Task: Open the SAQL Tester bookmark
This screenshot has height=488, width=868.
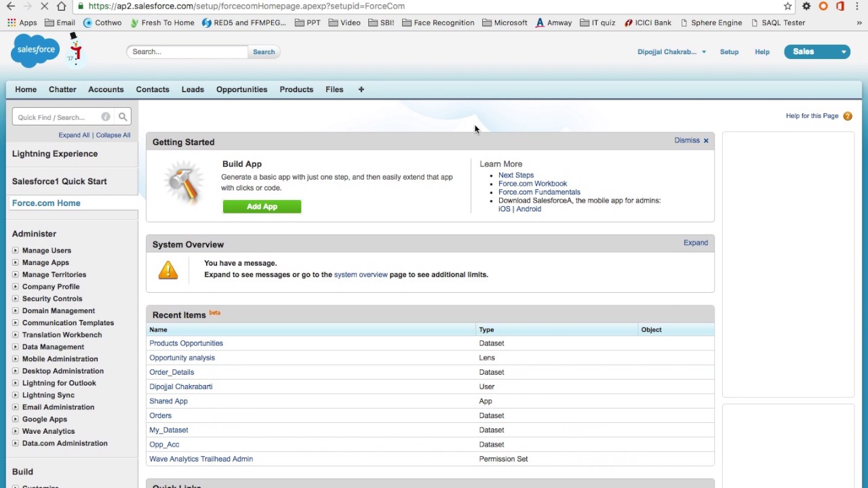Action: pos(777,22)
